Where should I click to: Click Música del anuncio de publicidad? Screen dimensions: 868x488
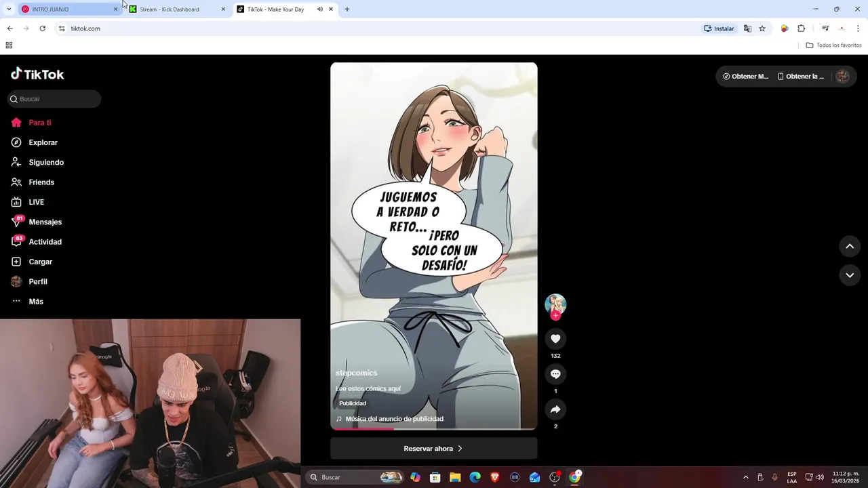[x=394, y=419]
